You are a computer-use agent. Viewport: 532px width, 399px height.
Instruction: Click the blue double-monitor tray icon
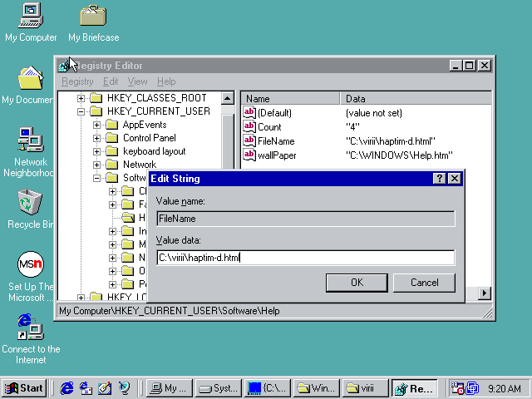(x=472, y=388)
